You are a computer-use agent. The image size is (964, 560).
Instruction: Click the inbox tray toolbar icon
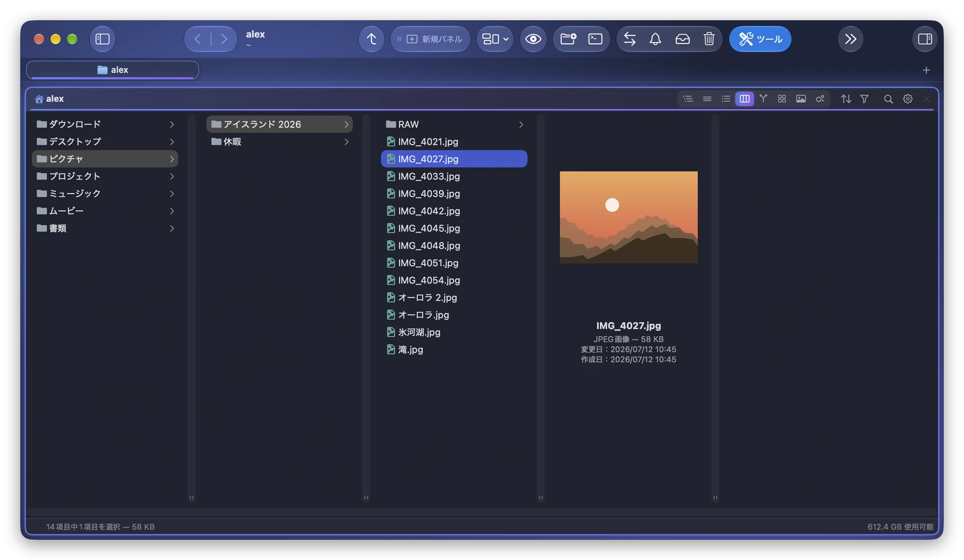[683, 39]
